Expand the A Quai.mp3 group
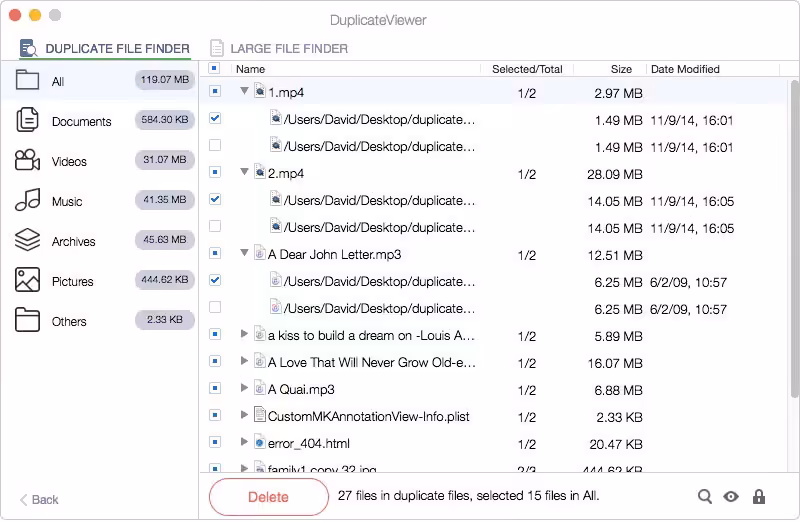 coord(244,388)
